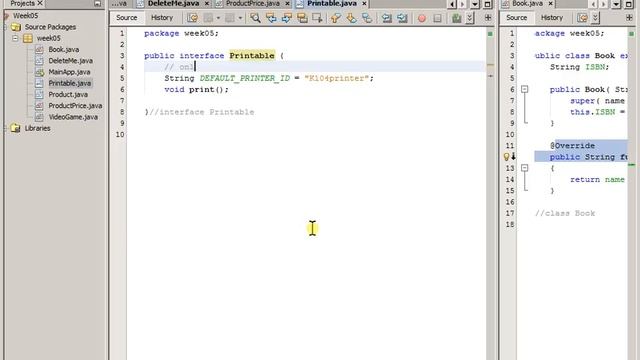
Task: Collapse code fold at line 13 in Book.java
Action: (524, 168)
